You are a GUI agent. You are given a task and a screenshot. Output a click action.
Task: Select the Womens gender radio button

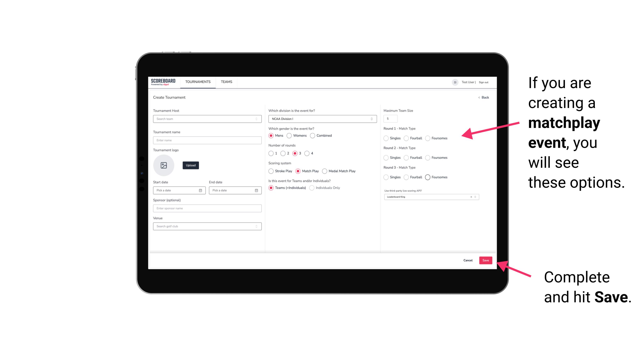pyautogui.click(x=290, y=135)
